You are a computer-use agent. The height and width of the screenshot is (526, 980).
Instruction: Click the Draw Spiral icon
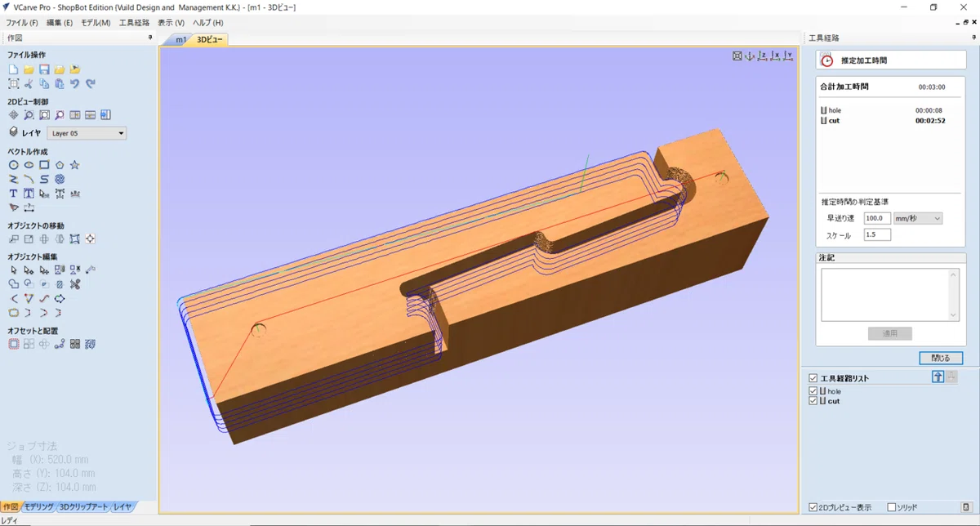(x=60, y=179)
